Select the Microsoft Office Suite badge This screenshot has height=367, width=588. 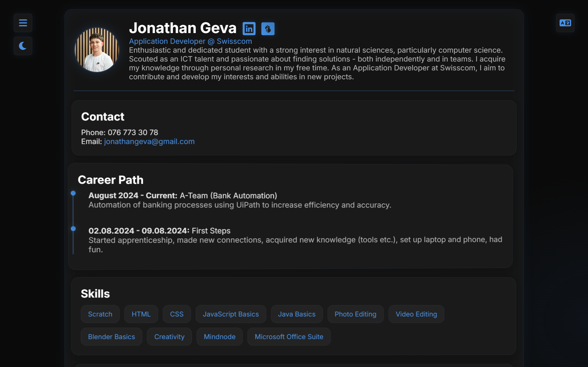289,336
